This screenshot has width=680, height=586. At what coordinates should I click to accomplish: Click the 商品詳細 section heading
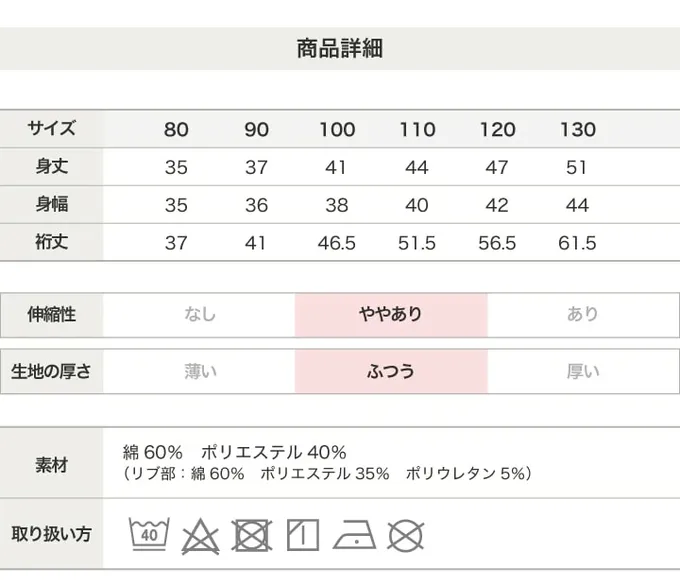point(339,48)
